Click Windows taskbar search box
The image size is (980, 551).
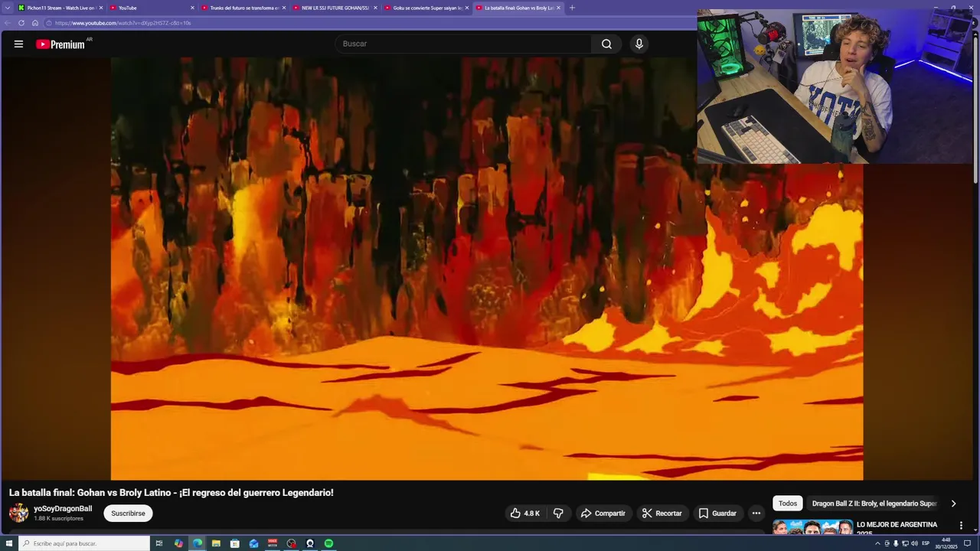tap(84, 543)
